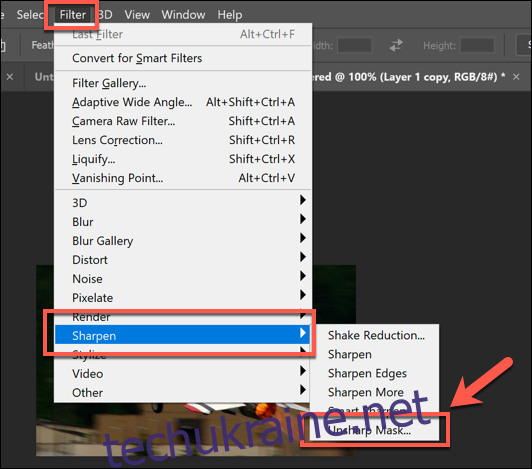
Task: Click the Width input field
Action: 355,45
